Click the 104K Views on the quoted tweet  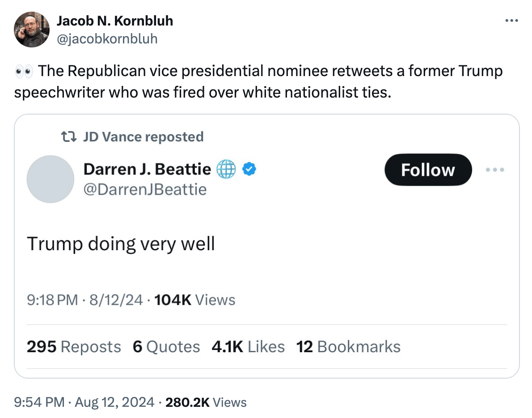coord(195,300)
